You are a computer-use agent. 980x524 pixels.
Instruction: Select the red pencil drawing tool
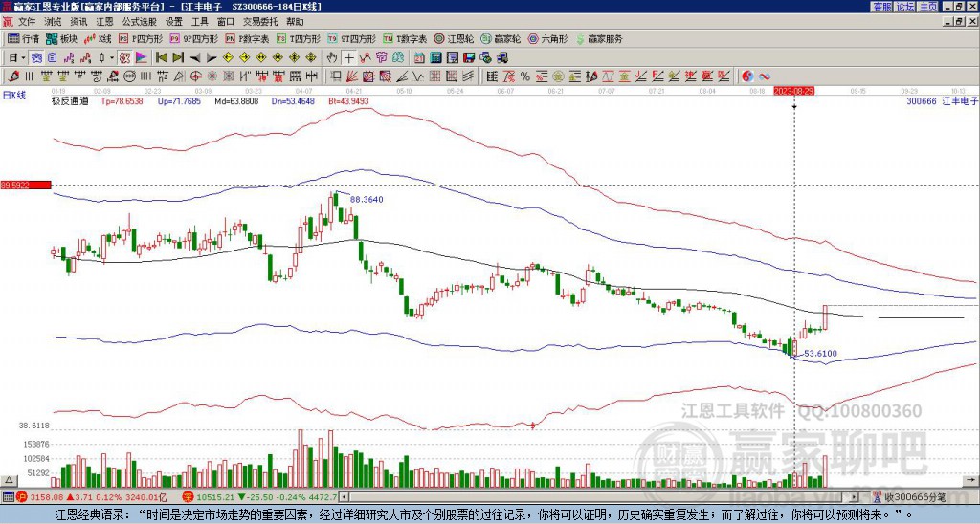[x=13, y=76]
